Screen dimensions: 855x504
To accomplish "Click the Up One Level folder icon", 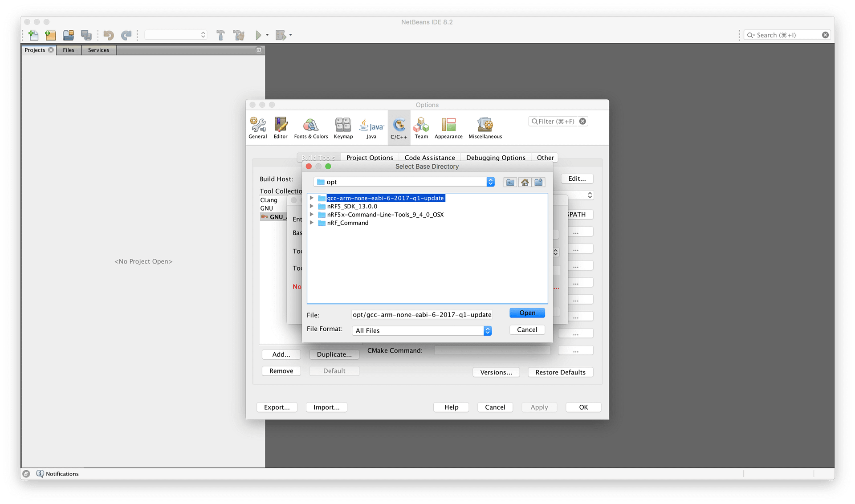I will click(510, 182).
